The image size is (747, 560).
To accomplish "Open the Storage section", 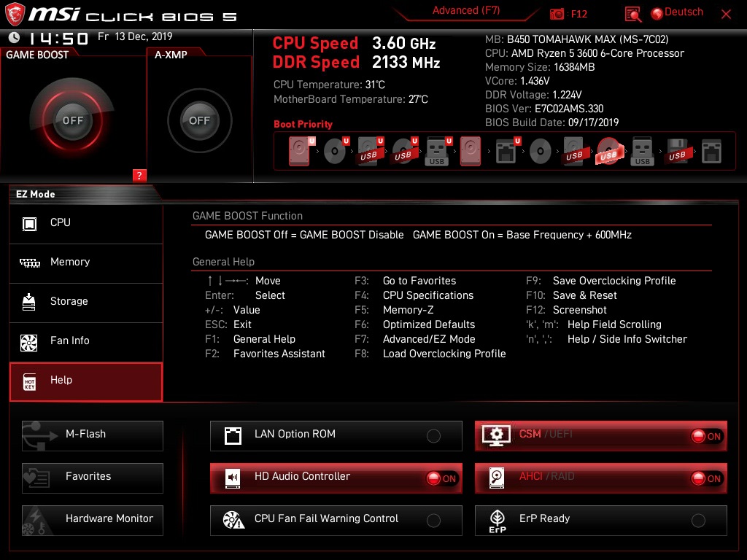I will tap(86, 302).
